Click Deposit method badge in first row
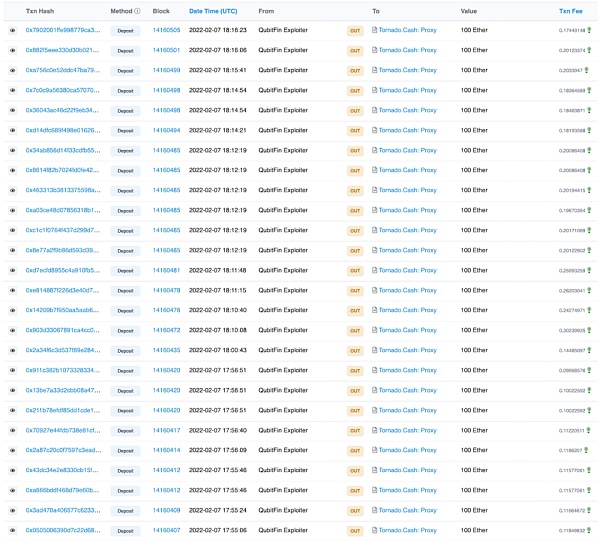Image resolution: width=600 pixels, height=541 pixels. point(125,31)
